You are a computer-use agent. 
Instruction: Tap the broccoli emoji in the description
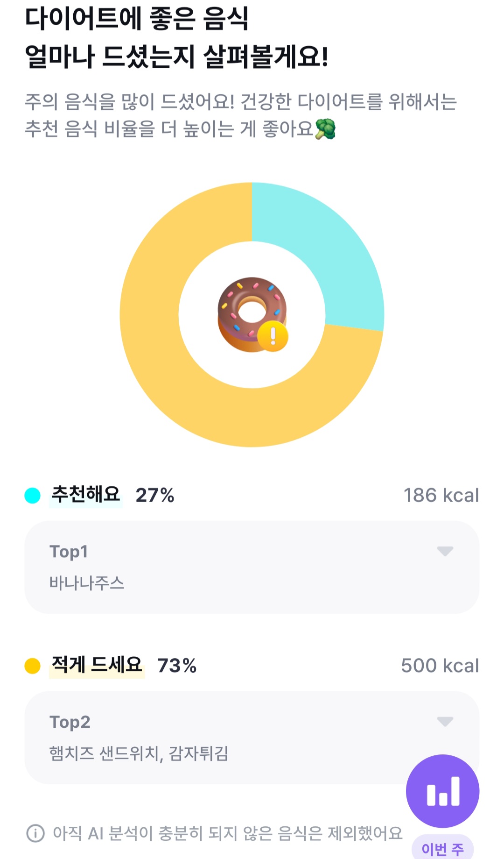pyautogui.click(x=325, y=129)
